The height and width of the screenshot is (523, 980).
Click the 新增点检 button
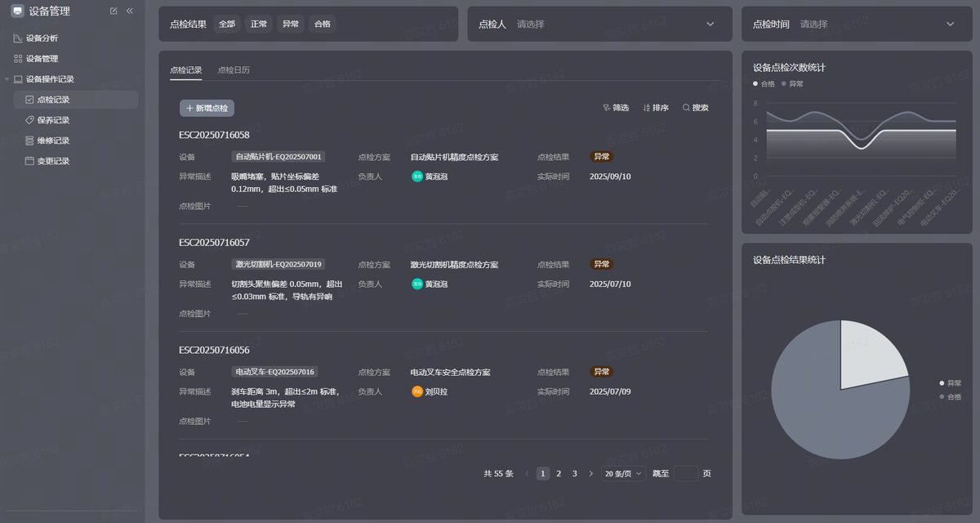tap(207, 108)
